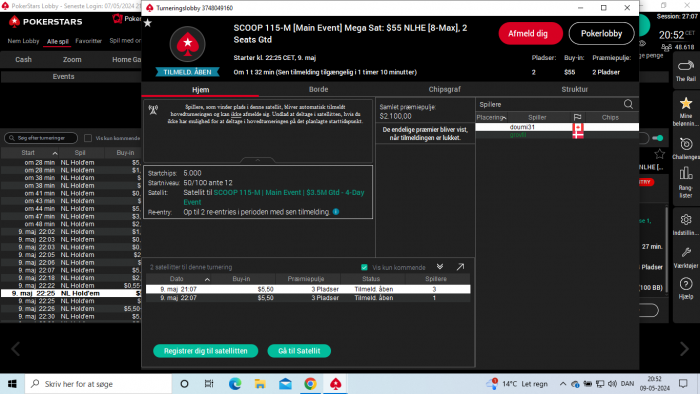Image resolution: width=700 pixels, height=394 pixels.
Task: Open Windows Start menu
Action: (12, 384)
